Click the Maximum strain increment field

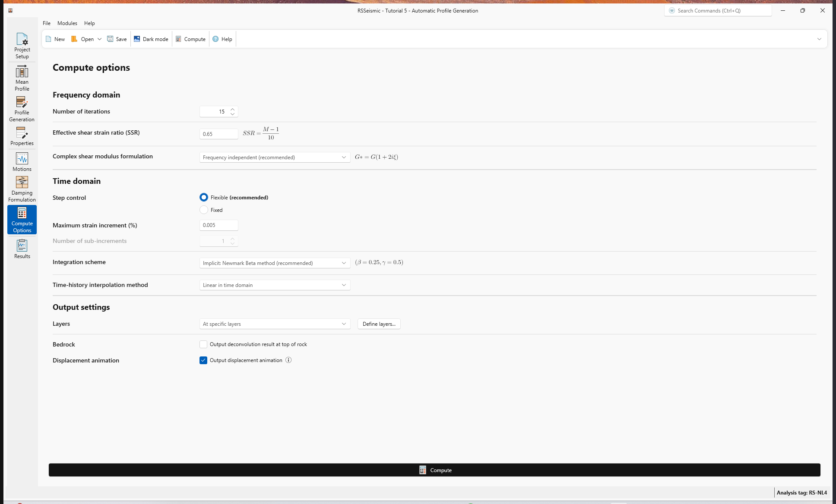[x=219, y=225]
